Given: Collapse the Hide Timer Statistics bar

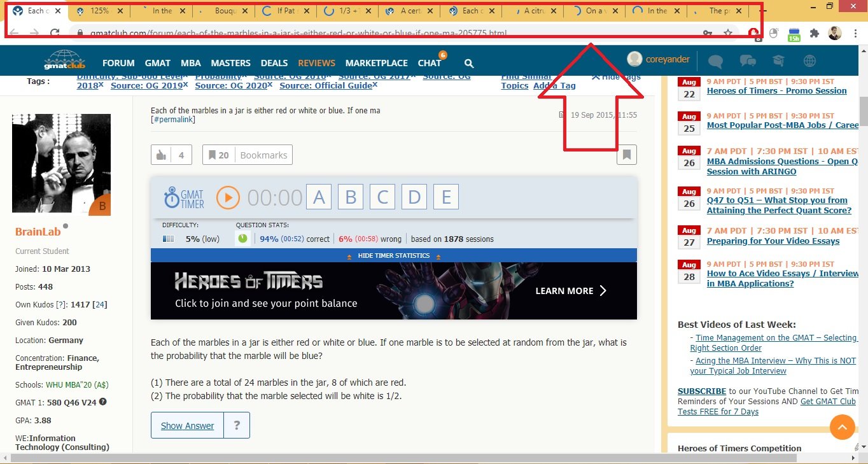Looking at the screenshot, I should [x=393, y=256].
